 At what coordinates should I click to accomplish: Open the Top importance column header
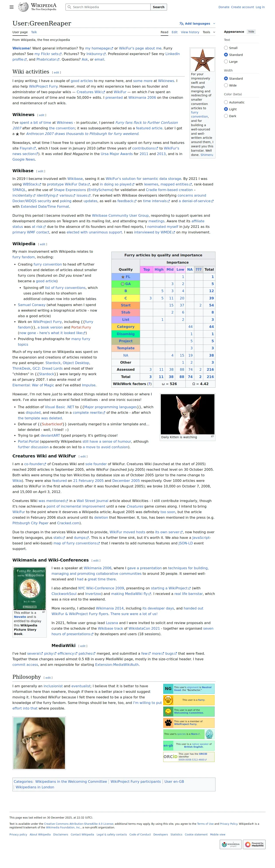(146, 270)
